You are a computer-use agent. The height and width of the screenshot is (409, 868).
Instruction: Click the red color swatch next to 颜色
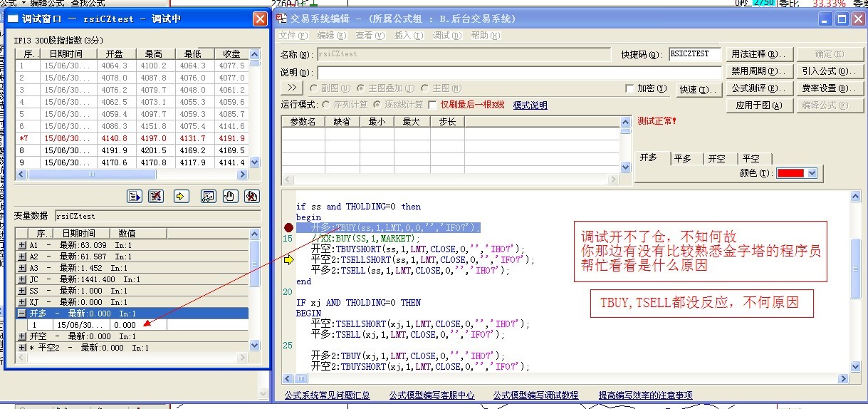point(790,173)
